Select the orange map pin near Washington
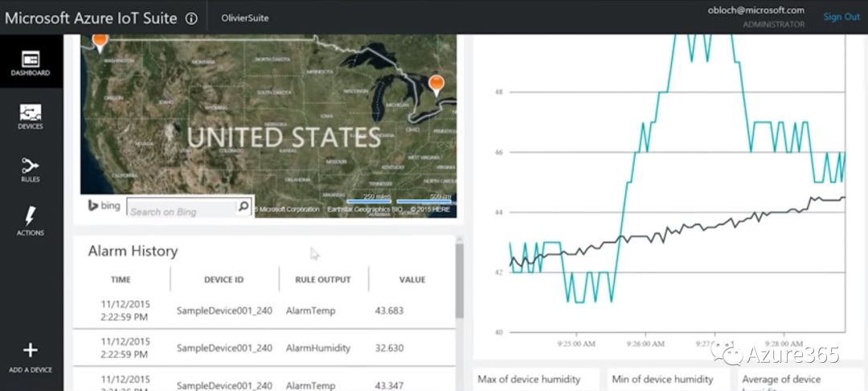868x391 pixels. (x=100, y=40)
